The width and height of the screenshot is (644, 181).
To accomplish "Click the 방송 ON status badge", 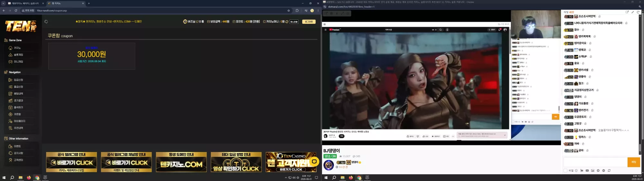I will coord(330,156).
